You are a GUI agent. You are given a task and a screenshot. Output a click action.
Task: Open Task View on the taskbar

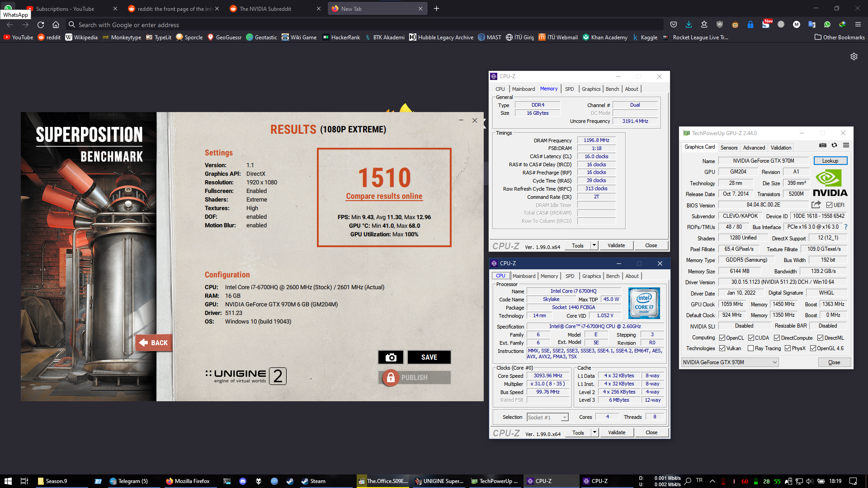click(x=24, y=481)
